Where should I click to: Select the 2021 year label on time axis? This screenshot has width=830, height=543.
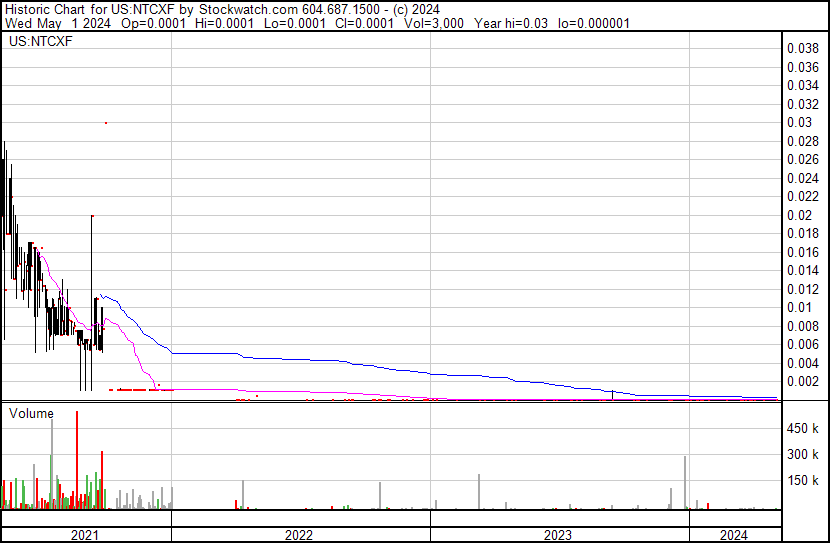point(85,535)
